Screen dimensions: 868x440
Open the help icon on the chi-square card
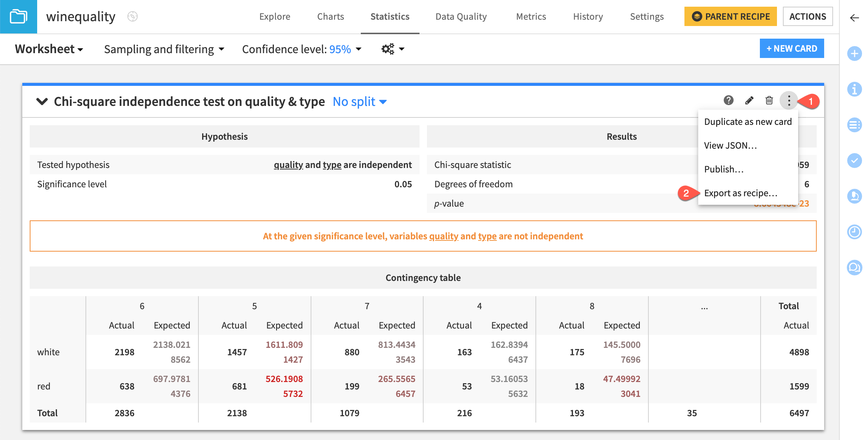(728, 100)
